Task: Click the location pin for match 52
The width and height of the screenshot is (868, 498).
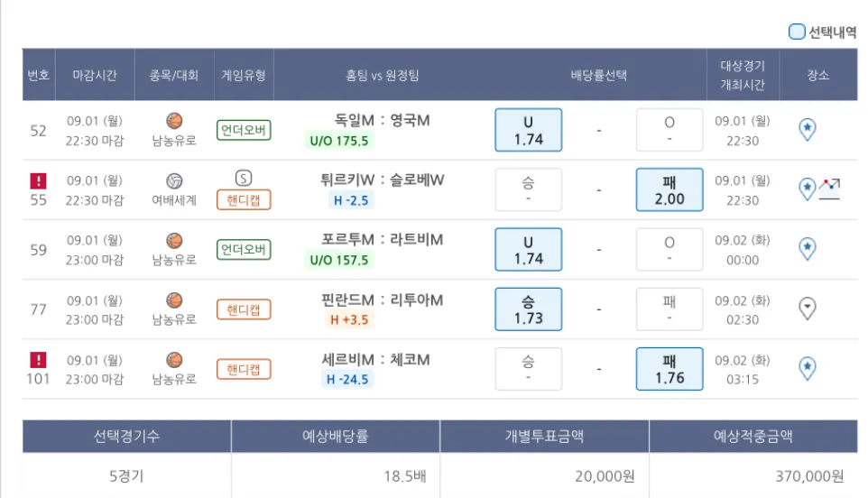Action: [808, 130]
